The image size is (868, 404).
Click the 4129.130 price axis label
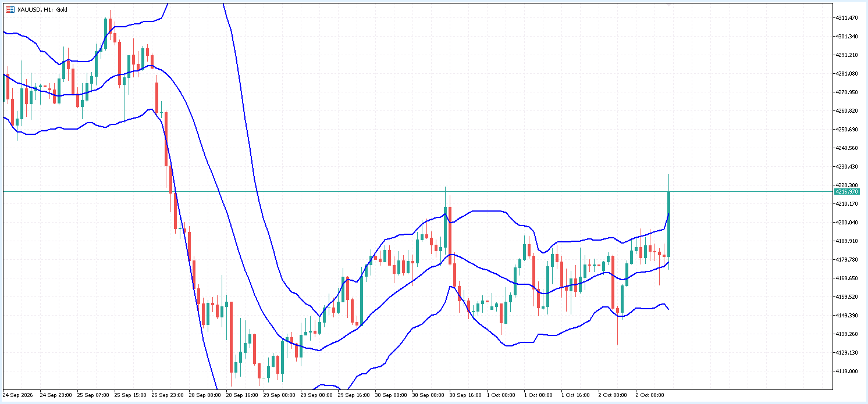(x=847, y=353)
